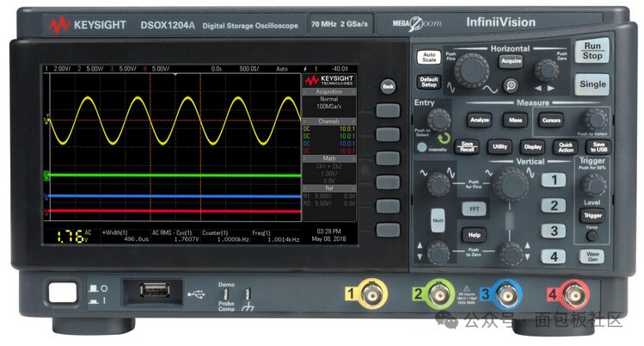The height and width of the screenshot is (346, 644).
Task: Click the yellow '1.76' DVM reading
Action: click(70, 237)
